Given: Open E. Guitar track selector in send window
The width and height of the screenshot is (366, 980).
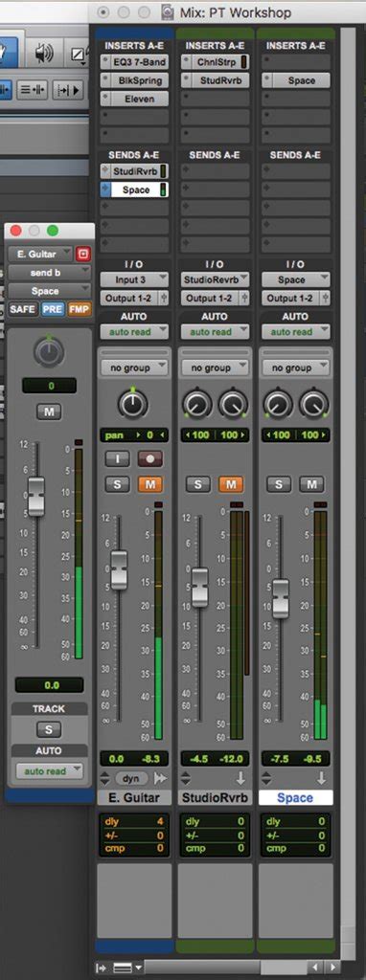Looking at the screenshot, I should (40, 254).
